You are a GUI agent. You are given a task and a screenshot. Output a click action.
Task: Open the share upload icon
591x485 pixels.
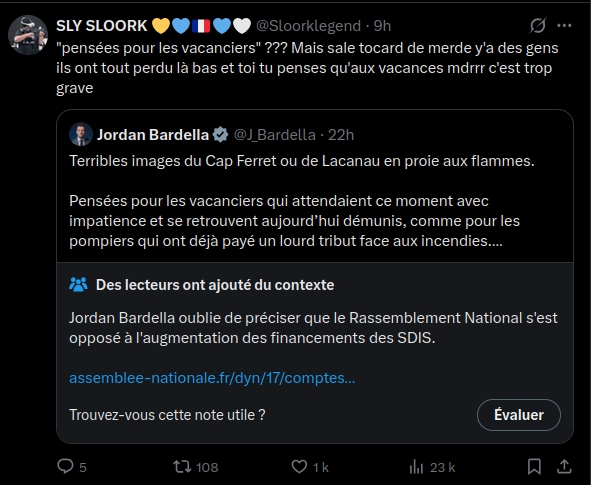tap(564, 467)
